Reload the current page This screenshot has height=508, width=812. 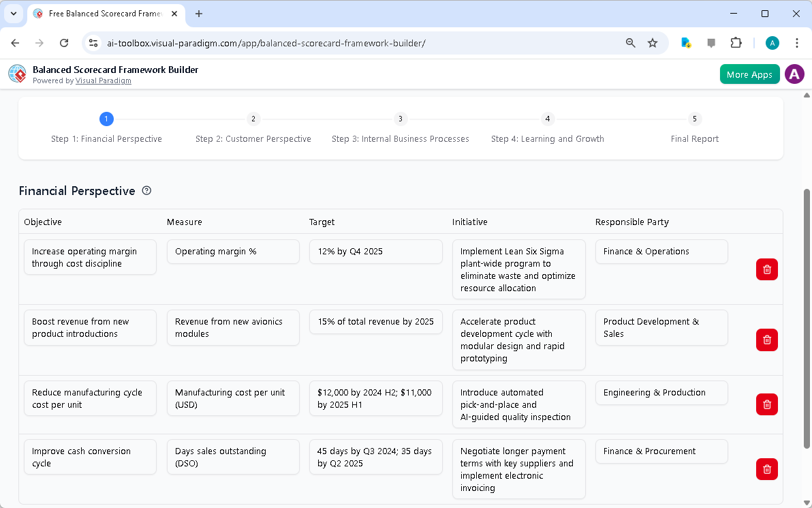point(63,42)
